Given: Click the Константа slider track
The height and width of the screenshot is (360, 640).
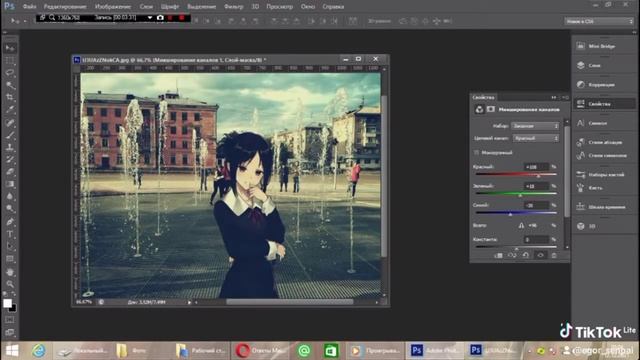Looking at the screenshot, I should click(516, 247).
